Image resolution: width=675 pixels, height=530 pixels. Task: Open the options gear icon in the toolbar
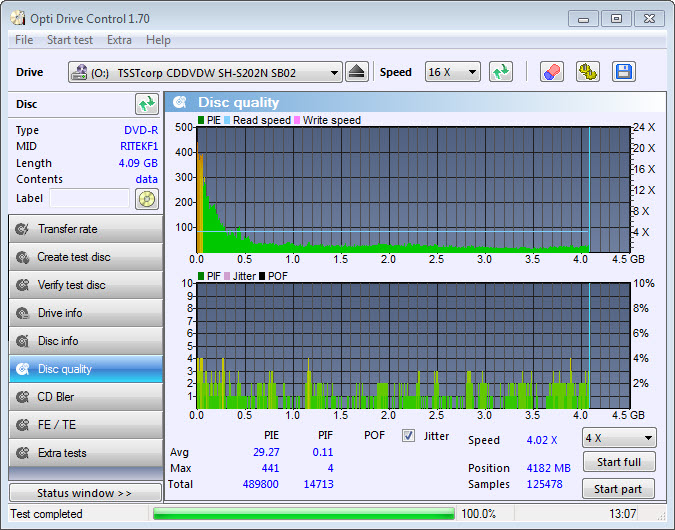click(x=588, y=72)
